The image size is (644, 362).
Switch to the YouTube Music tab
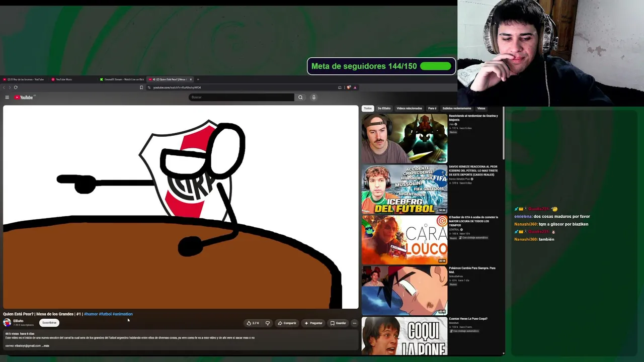62,79
